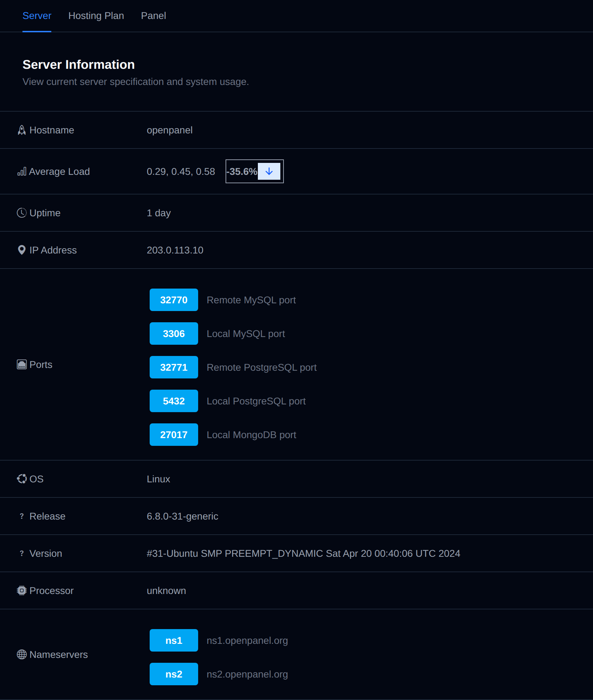Click the ns2 nameserver badge

coord(174,674)
